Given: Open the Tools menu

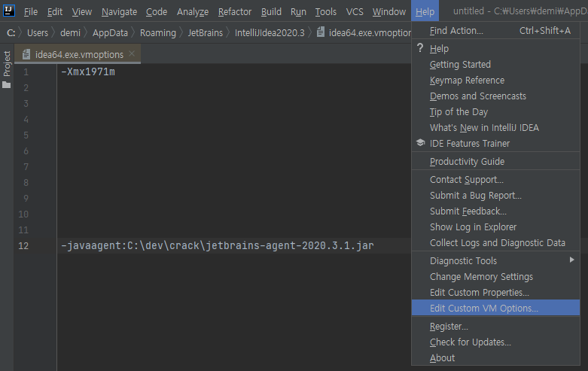Looking at the screenshot, I should (x=325, y=12).
